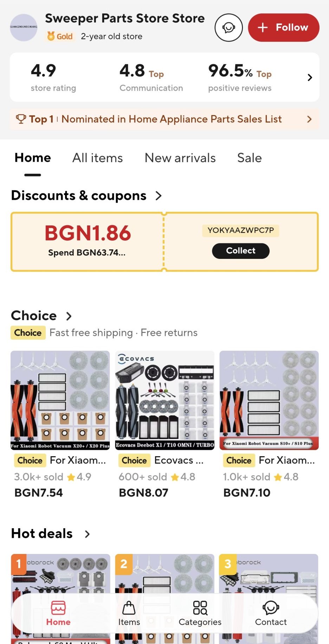Tap the store avatar logo
This screenshot has height=644, width=329.
(x=24, y=27)
